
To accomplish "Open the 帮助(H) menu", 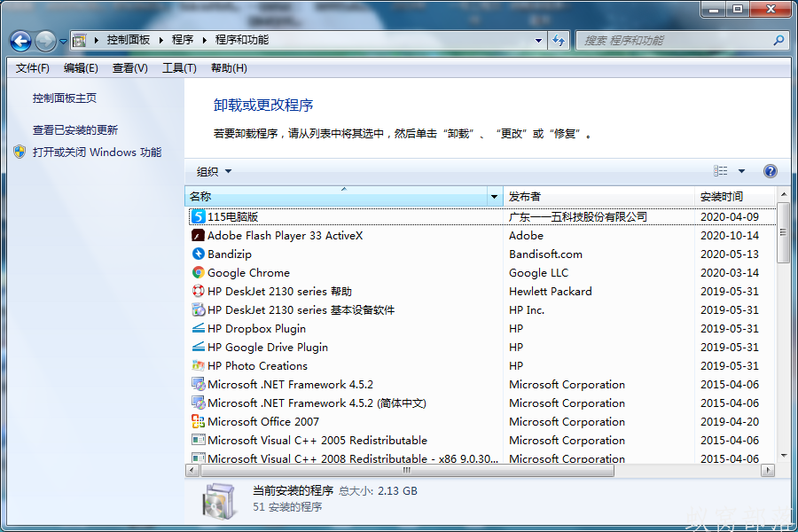I will pos(229,68).
